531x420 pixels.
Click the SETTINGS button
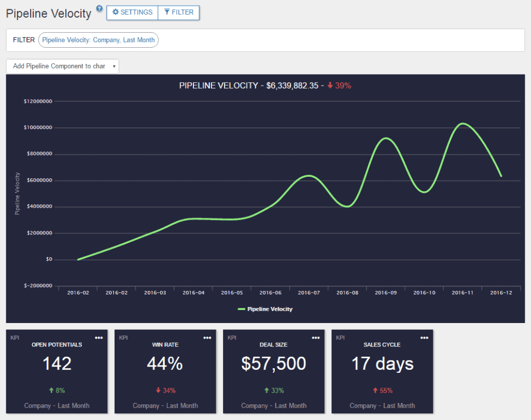(132, 12)
